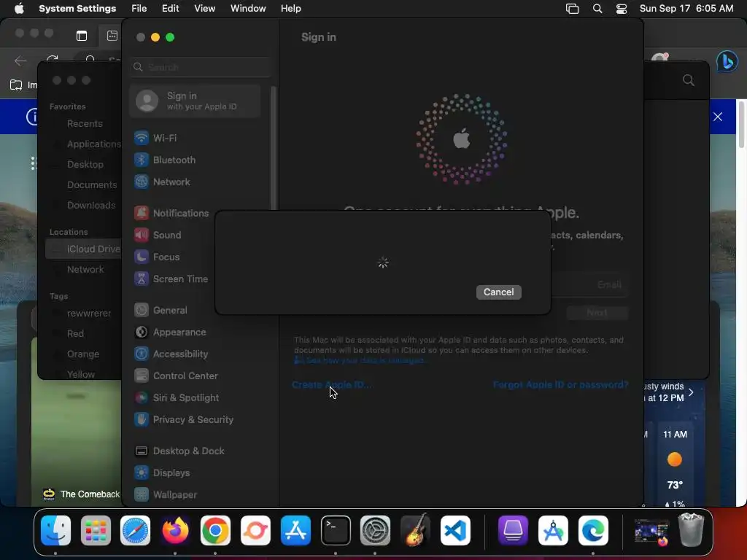Click Forgot Apple ID or password link
Viewport: 747px width, 560px height.
[x=560, y=385]
